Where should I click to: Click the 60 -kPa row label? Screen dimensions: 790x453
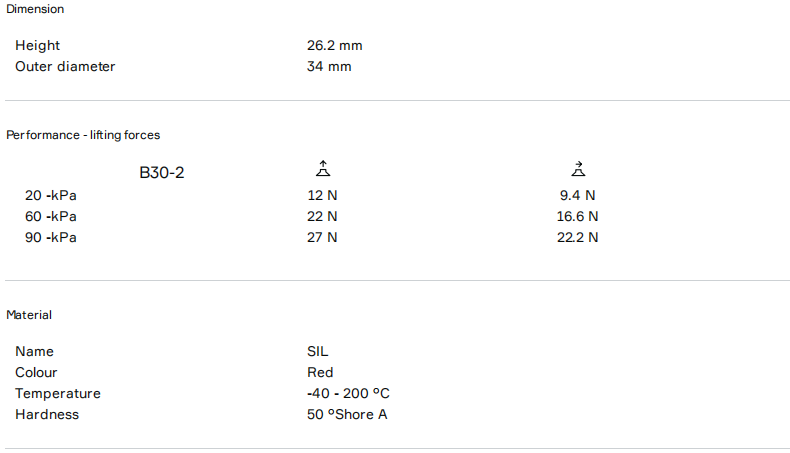tap(51, 217)
